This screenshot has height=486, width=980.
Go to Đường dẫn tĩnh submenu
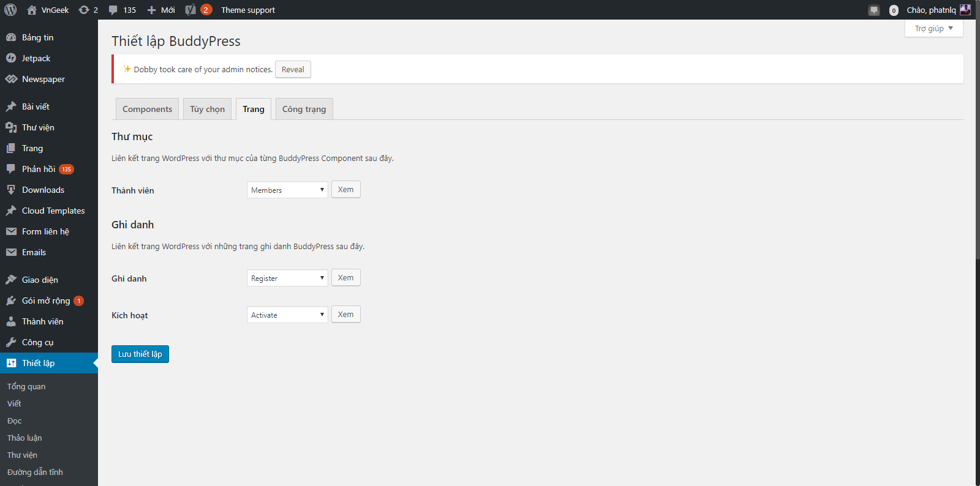tap(35, 472)
